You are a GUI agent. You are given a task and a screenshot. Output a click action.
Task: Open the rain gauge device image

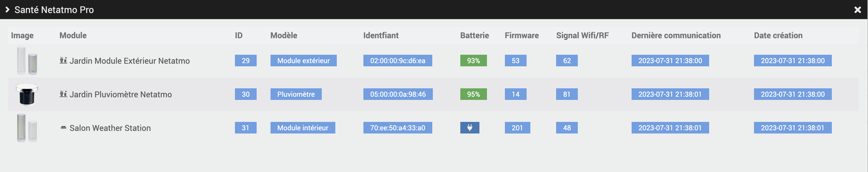(27, 94)
